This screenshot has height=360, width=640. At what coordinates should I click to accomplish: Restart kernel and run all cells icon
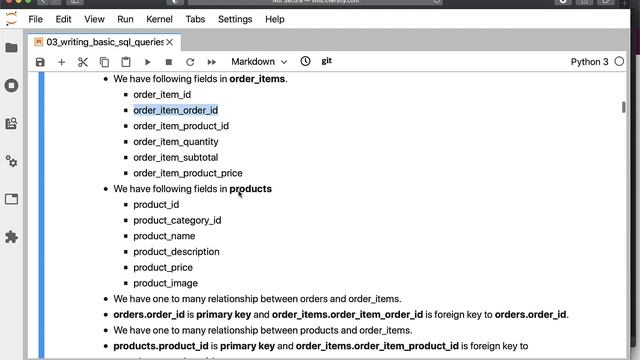click(211, 62)
